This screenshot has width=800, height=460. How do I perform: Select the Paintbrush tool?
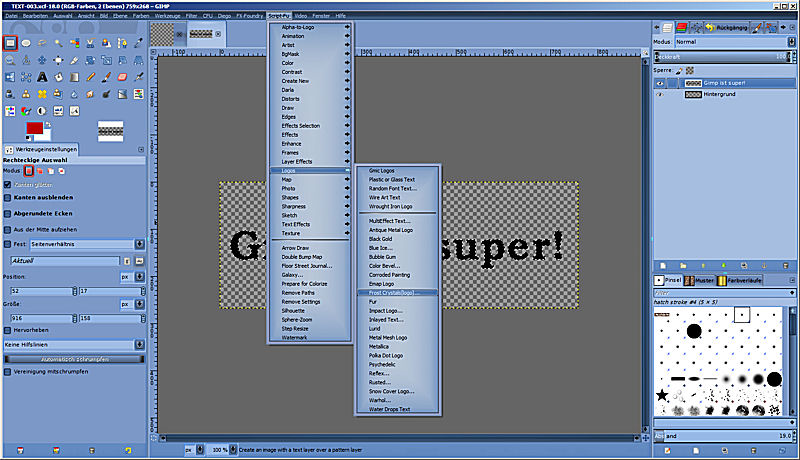coord(106,77)
